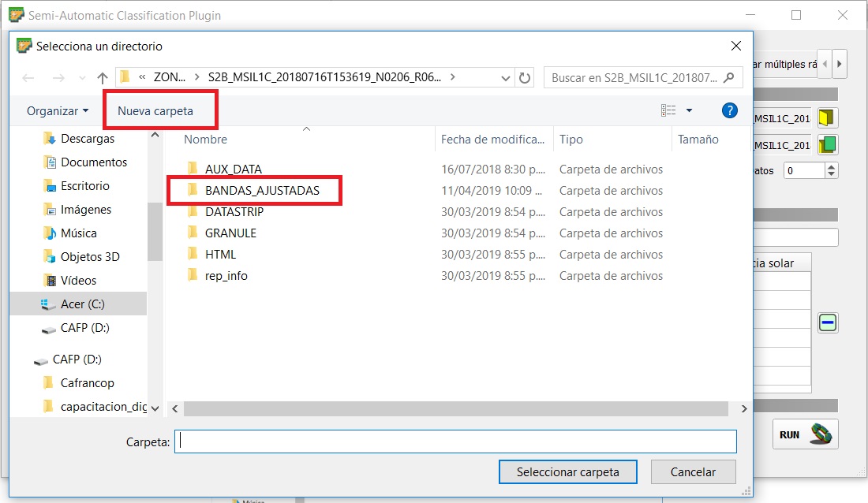Click the blue minus remove-row icon
Viewport: 868px width, 503px height.
pos(827,322)
